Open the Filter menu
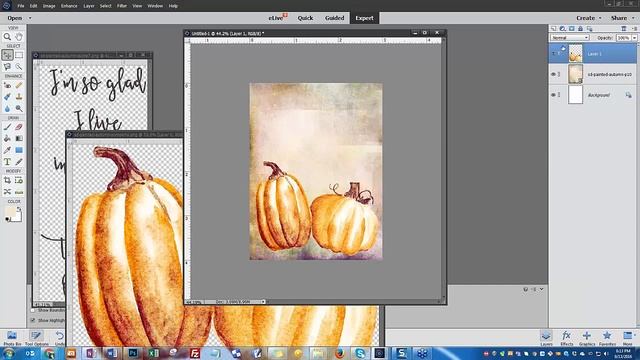 122,6
